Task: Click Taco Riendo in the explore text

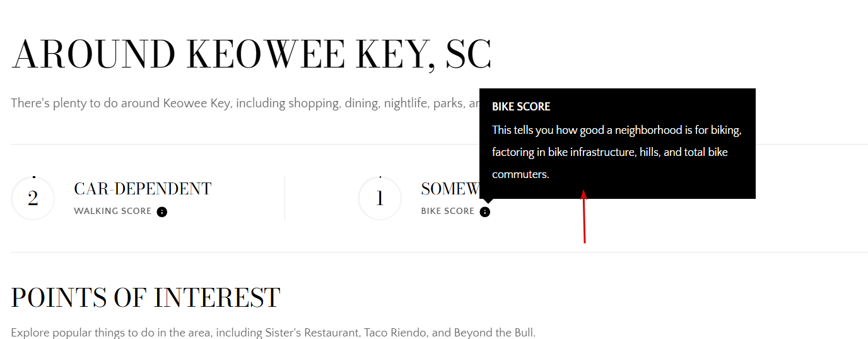Action: [x=395, y=332]
